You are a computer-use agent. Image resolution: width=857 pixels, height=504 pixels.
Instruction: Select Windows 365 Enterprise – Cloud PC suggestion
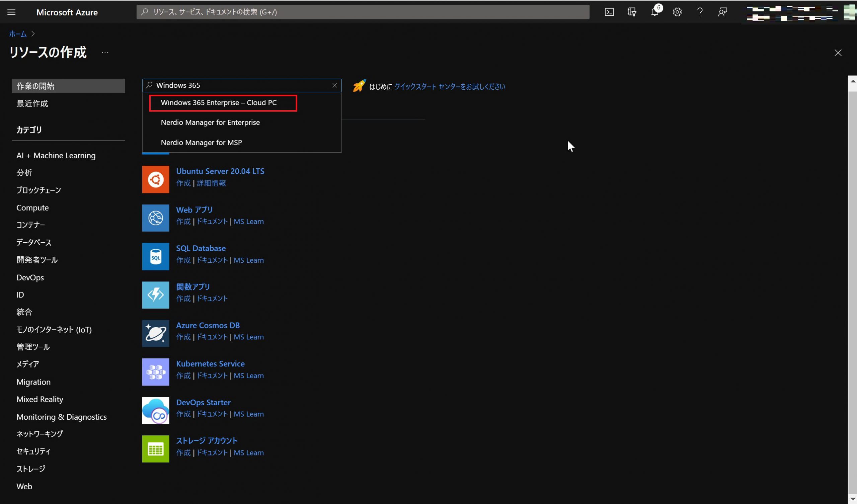[x=219, y=103]
